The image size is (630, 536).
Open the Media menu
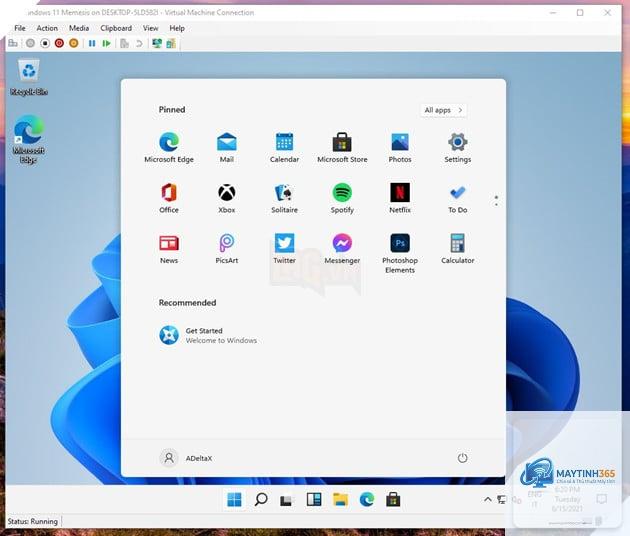[x=79, y=28]
